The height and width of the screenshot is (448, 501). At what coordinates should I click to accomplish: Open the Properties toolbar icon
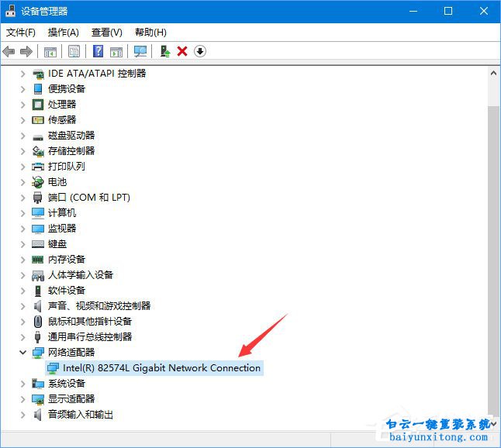tap(74, 51)
